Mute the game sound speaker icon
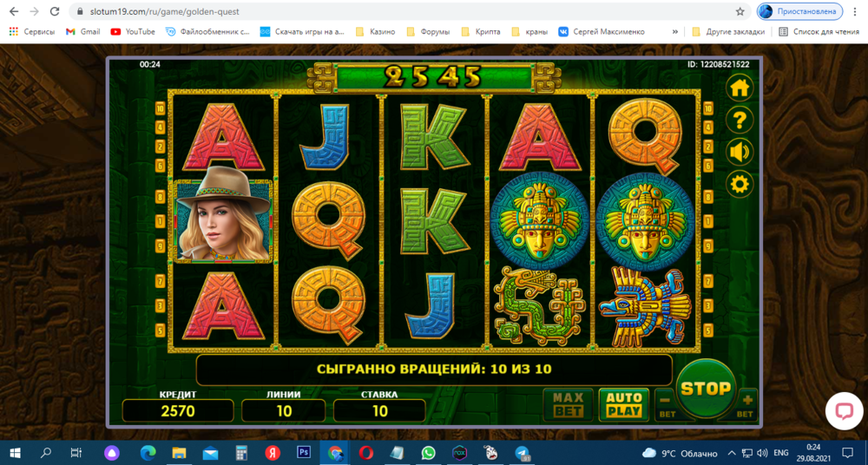Image resolution: width=868 pixels, height=465 pixels. [740, 153]
